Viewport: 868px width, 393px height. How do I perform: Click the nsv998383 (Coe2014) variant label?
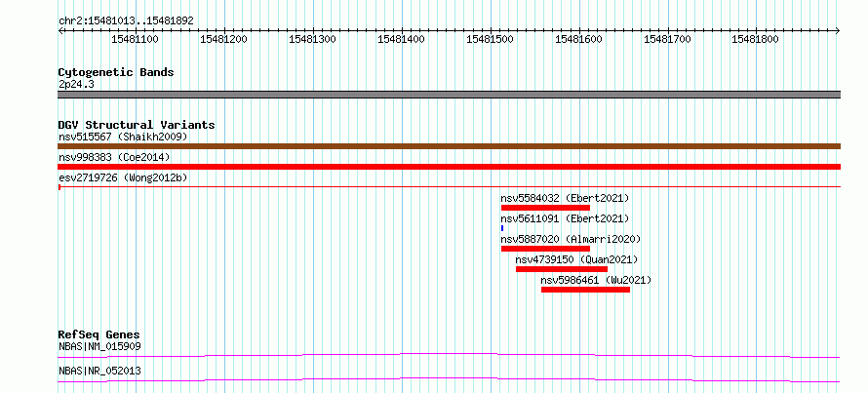114,157
